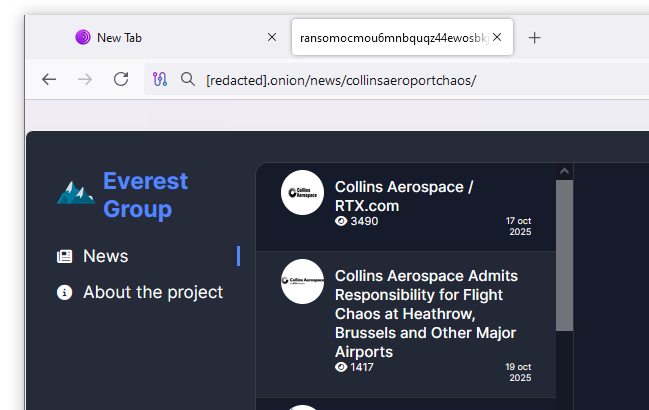The image size is (649, 410).
Task: Reload the page with the refresh icon
Action: click(121, 79)
